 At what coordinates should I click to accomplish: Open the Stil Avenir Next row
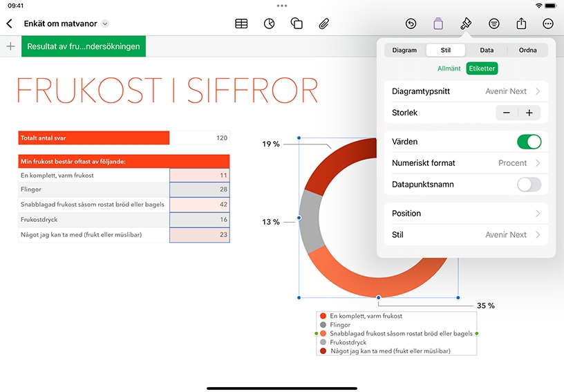click(466, 235)
